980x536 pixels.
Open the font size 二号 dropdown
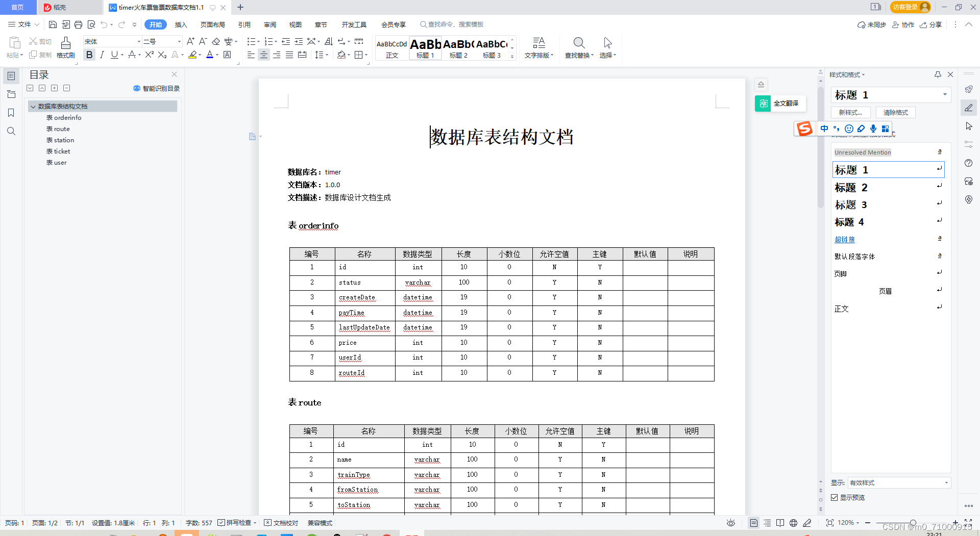(179, 41)
